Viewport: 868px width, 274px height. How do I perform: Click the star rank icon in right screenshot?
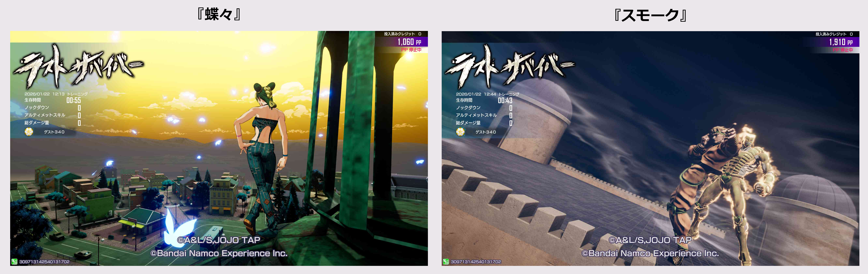[460, 132]
